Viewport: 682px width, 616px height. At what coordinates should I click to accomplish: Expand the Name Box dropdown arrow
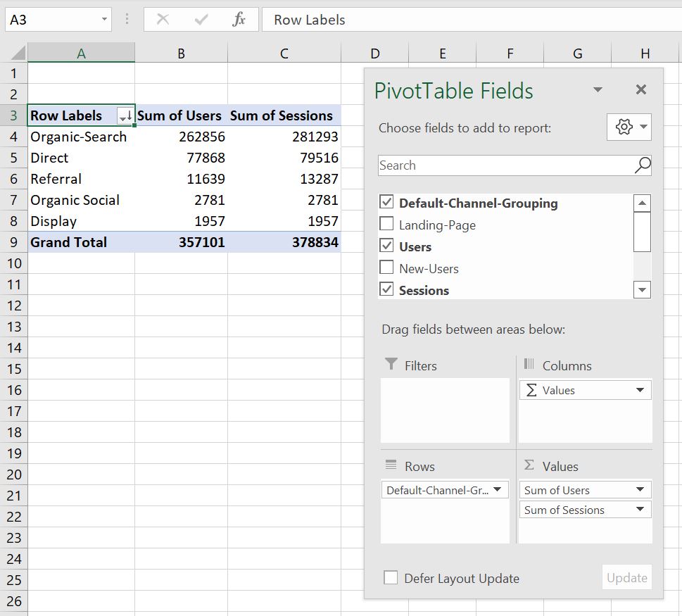point(104,20)
